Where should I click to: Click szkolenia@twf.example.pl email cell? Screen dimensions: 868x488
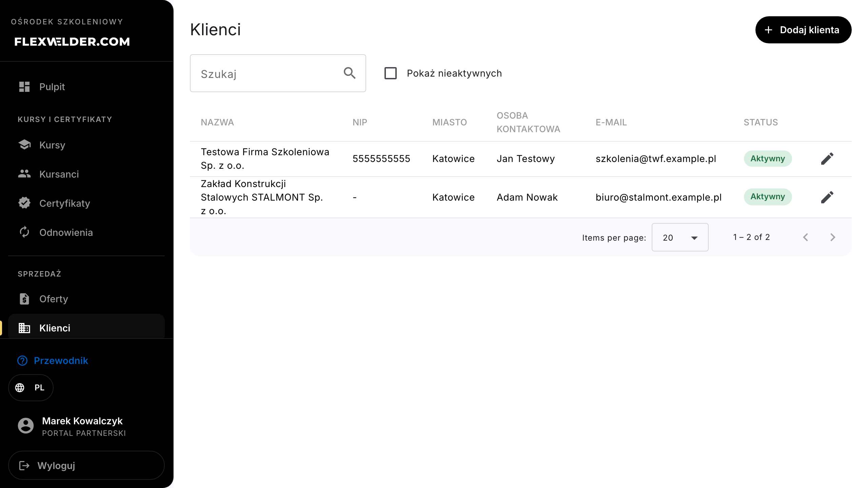(656, 159)
